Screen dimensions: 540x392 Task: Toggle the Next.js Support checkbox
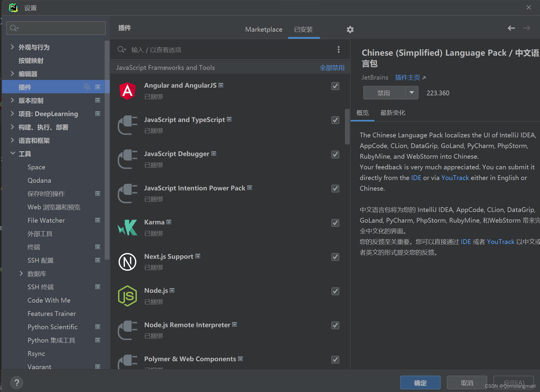[x=335, y=257]
